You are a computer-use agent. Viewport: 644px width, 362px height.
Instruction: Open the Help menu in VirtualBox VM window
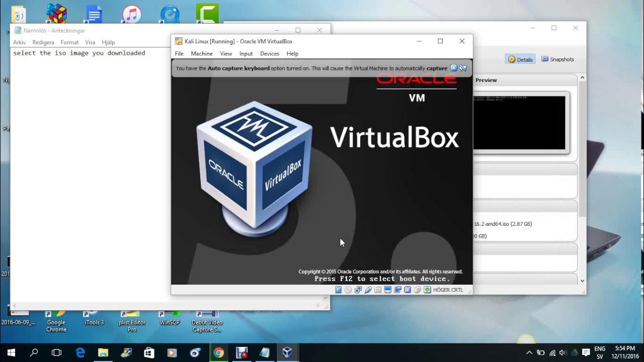pyautogui.click(x=292, y=53)
